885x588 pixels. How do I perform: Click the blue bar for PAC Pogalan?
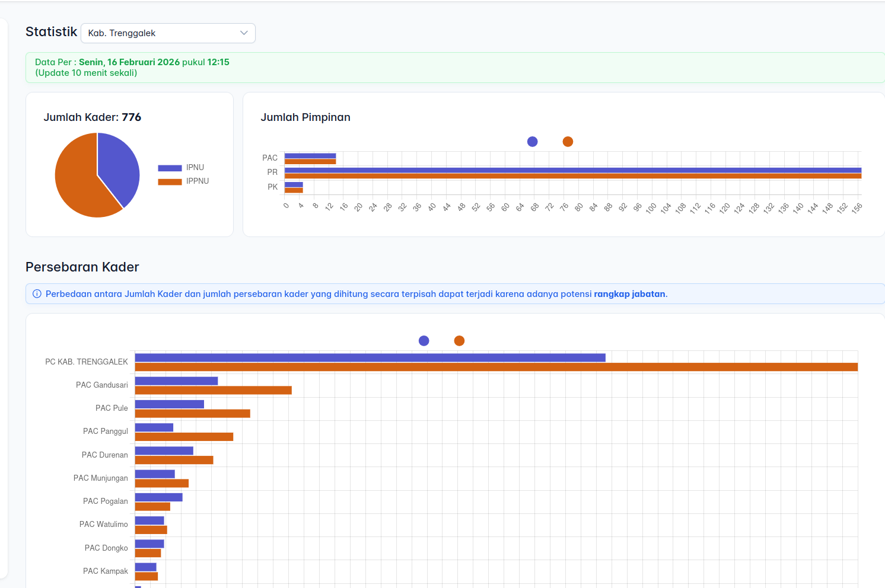click(x=158, y=497)
